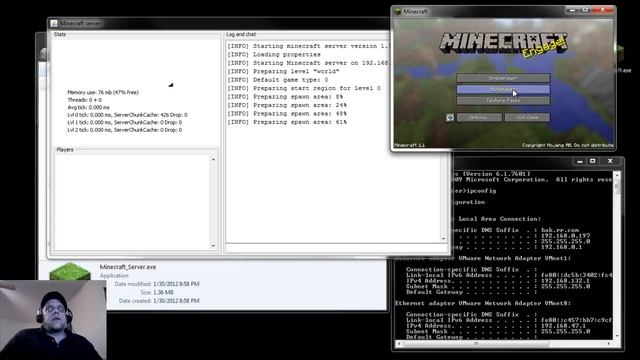The height and width of the screenshot is (360, 640).
Task: Click 'Ethernet adapter VMware Network Adapter VMnet8' line
Action: coord(483,303)
